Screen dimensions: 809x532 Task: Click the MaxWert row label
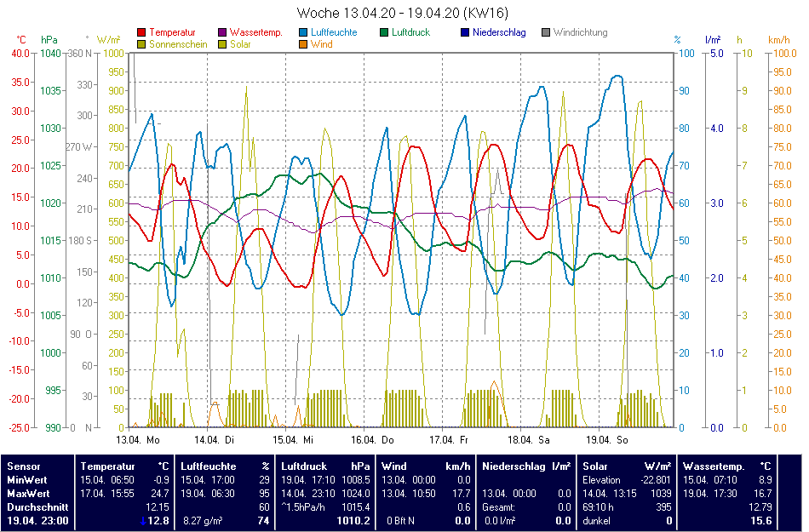tap(28, 493)
